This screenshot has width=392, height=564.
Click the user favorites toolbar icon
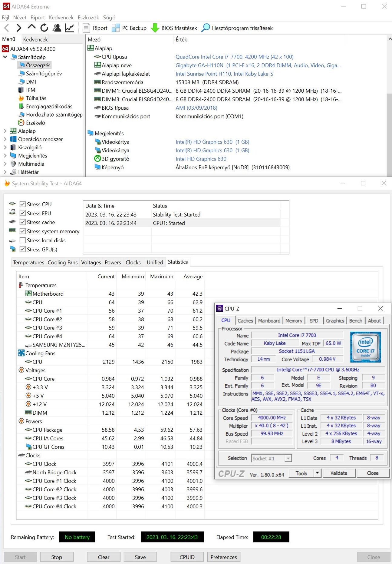(57, 28)
